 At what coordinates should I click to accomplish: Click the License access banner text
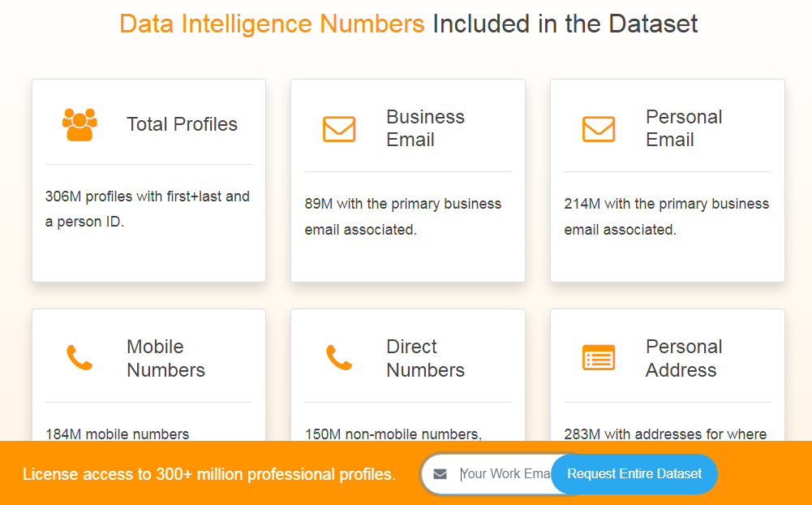(x=209, y=474)
